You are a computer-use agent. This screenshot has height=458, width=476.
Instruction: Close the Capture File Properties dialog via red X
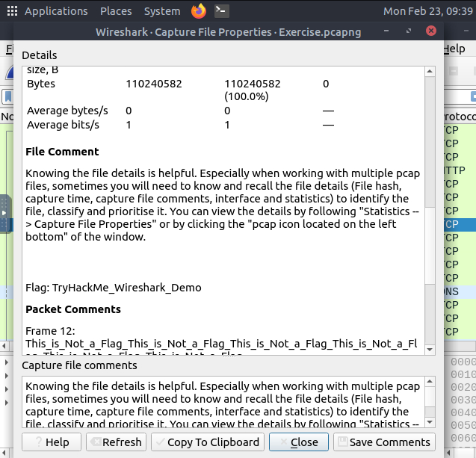431,31
